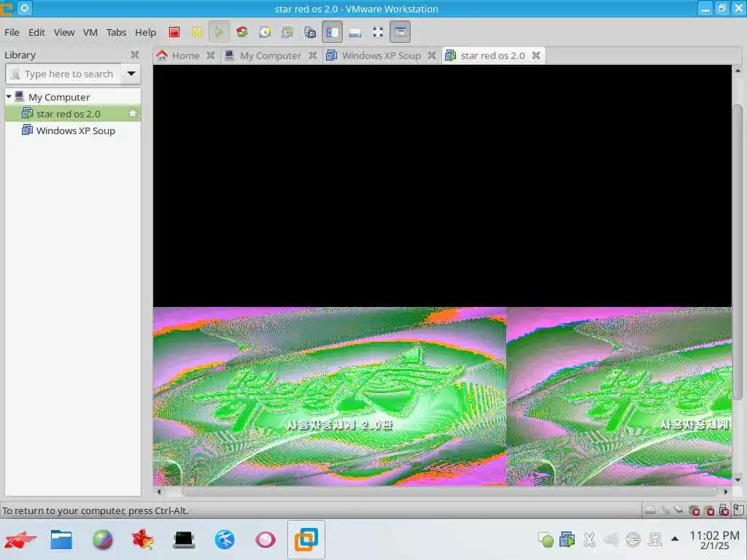Close the Home tab
The height and width of the screenshot is (560, 747).
tap(211, 55)
